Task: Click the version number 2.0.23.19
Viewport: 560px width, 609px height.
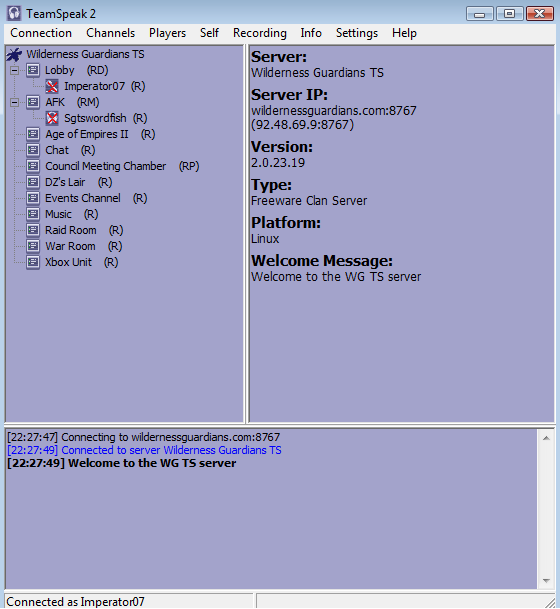Action: coord(278,163)
